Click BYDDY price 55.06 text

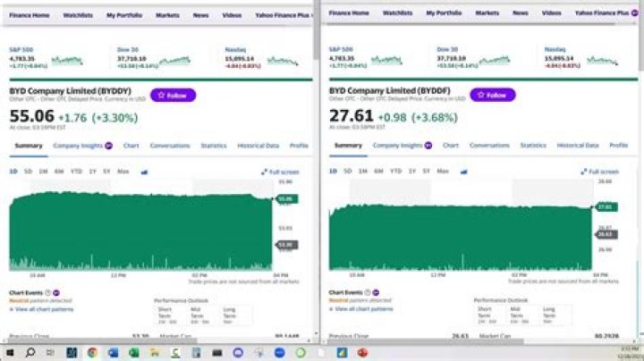(x=32, y=116)
